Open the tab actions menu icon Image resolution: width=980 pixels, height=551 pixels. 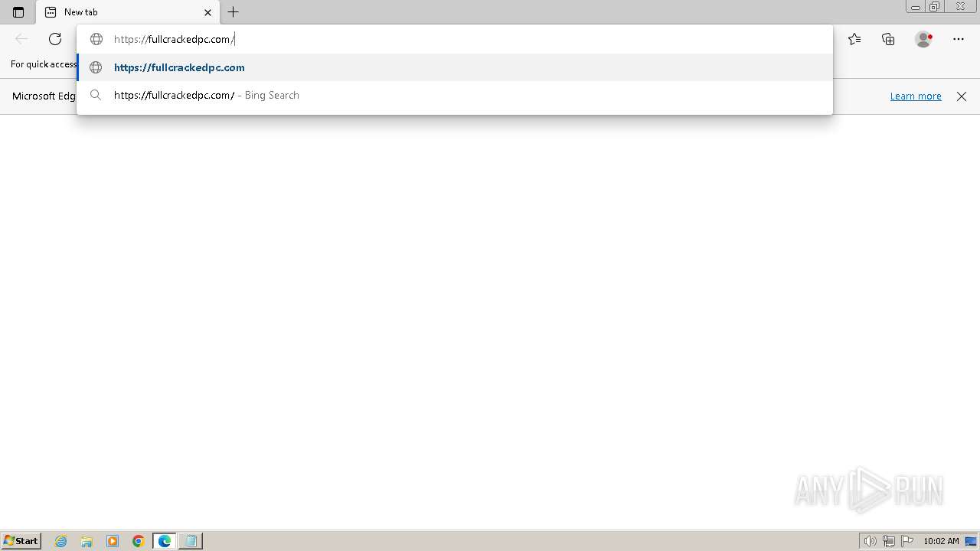click(x=18, y=12)
